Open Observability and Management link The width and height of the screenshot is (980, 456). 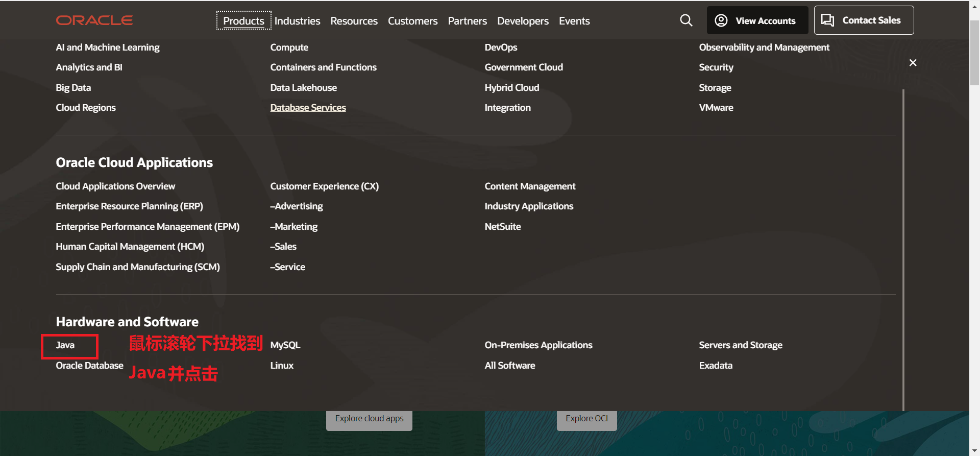(764, 47)
